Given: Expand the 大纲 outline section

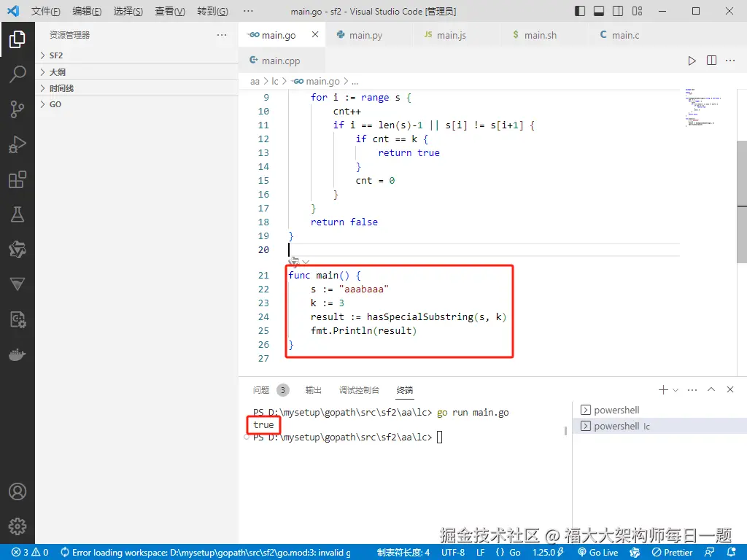Looking at the screenshot, I should [136, 72].
